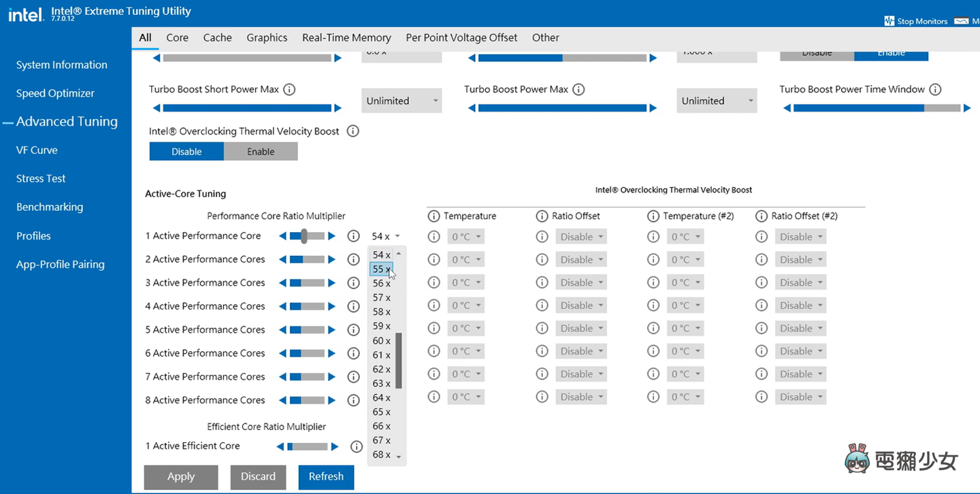The height and width of the screenshot is (494, 980).
Task: Click the Apply button
Action: tap(181, 477)
